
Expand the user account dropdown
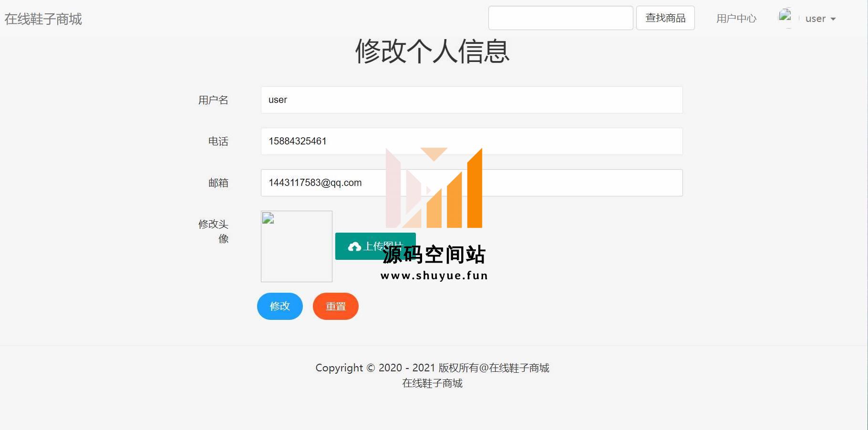820,19
